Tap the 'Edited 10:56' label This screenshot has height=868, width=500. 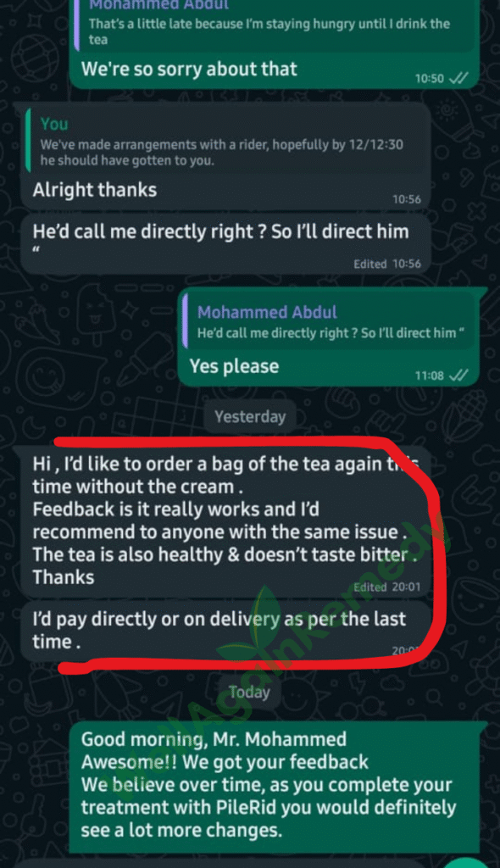tap(387, 264)
